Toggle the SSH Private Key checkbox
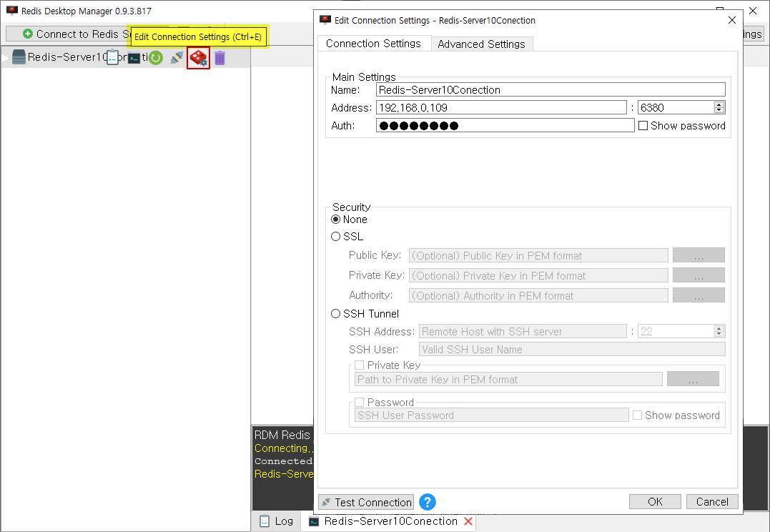 (x=360, y=365)
